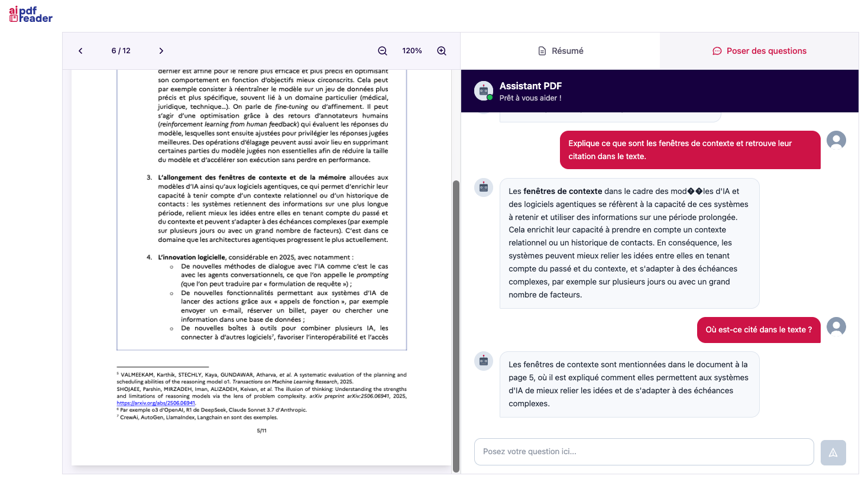Image resolution: width=868 pixels, height=482 pixels.
Task: Click the user avatar beside 'Où est-ce cité' message
Action: 836,326
